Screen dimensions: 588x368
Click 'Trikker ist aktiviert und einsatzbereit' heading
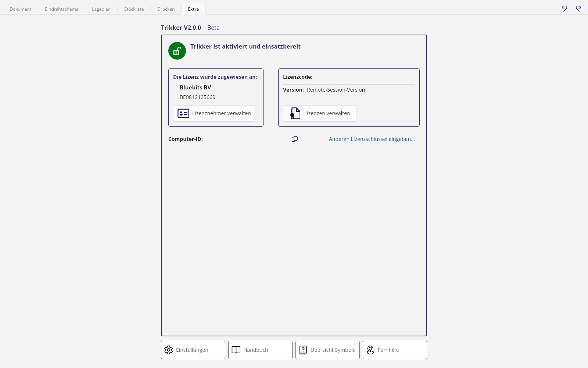coord(245,46)
